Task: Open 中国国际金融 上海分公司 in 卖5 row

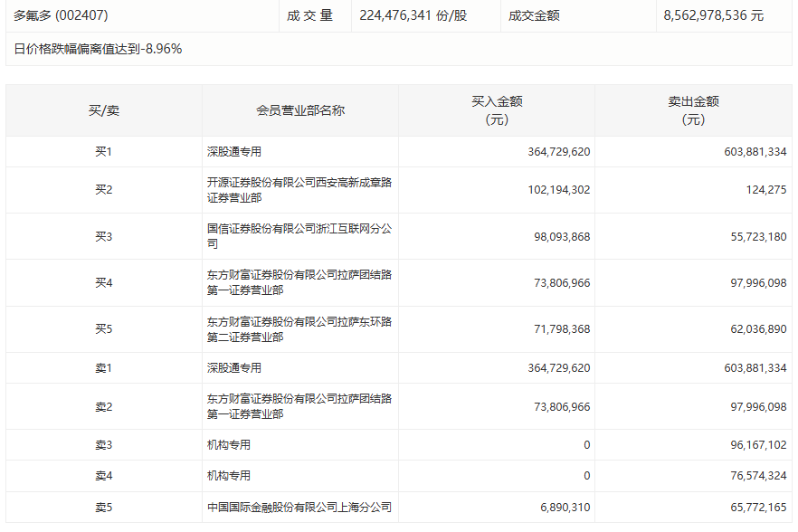Action: [299, 508]
